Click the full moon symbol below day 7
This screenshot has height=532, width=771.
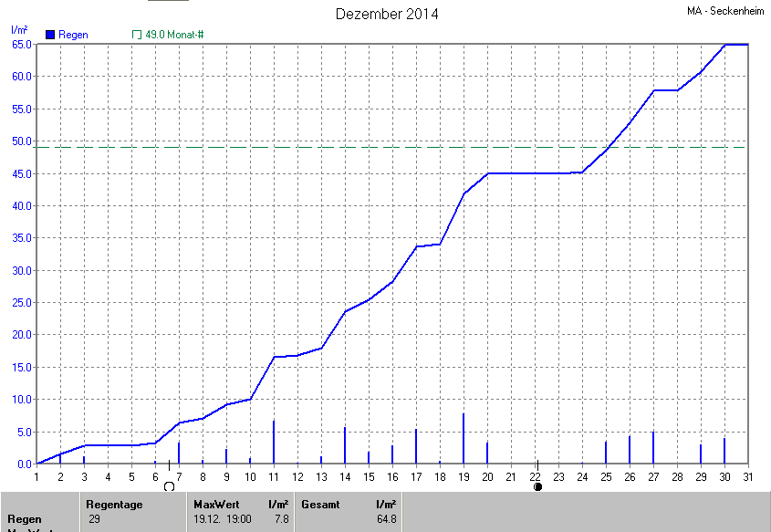point(169,486)
